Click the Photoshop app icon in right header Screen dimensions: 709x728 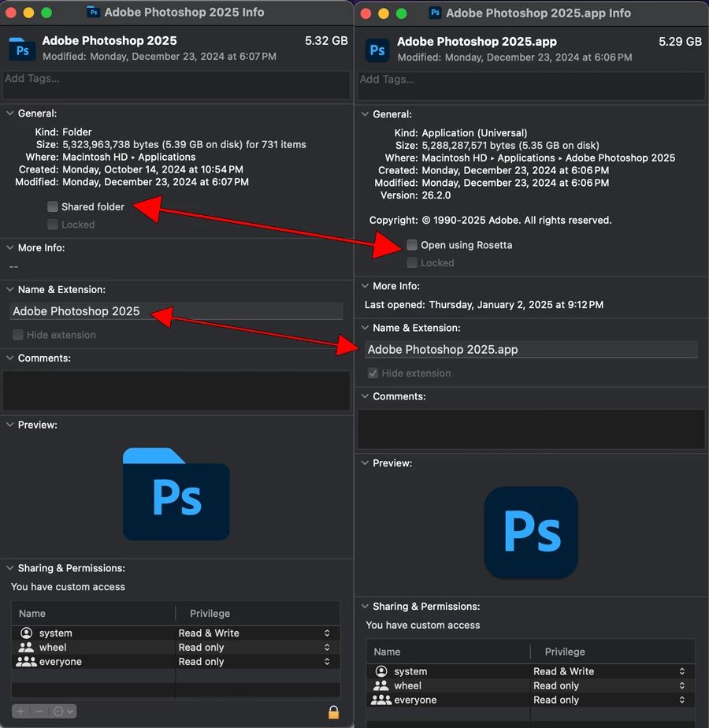coord(377,50)
